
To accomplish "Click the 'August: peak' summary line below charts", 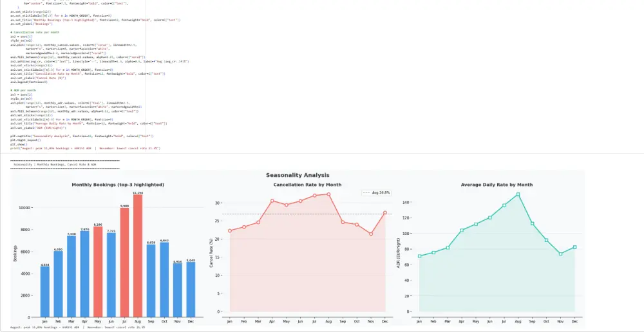I will [78, 328].
